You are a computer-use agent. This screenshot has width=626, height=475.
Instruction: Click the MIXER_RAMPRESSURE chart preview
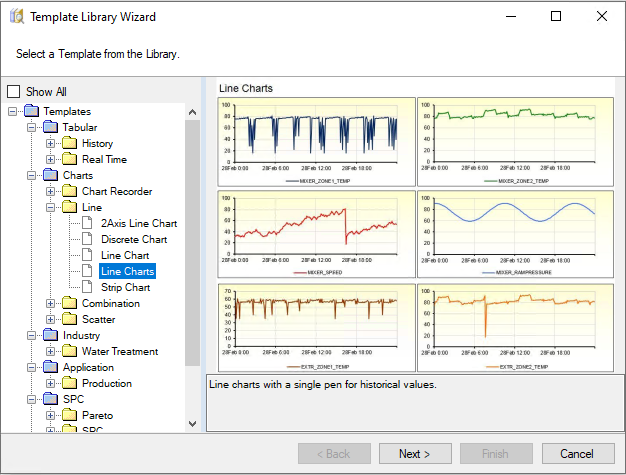[x=515, y=234]
